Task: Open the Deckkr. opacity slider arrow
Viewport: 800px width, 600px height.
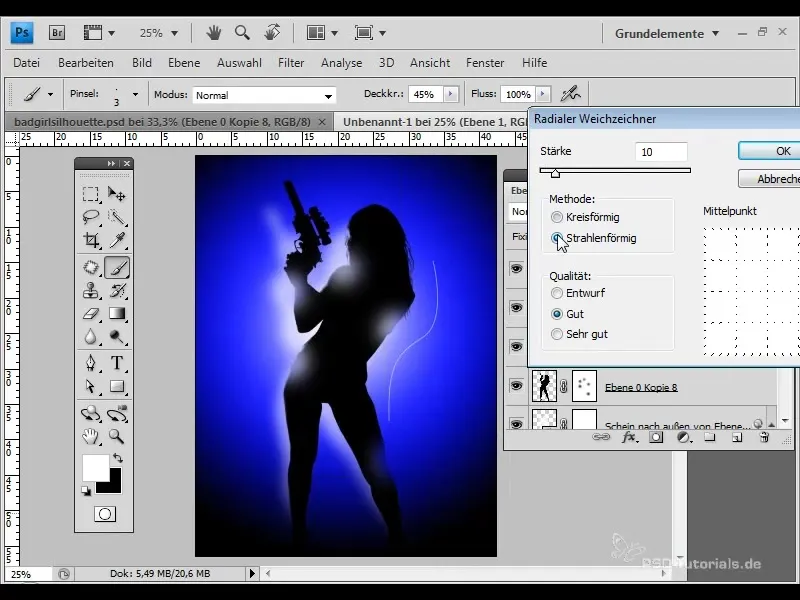Action: pos(450,94)
